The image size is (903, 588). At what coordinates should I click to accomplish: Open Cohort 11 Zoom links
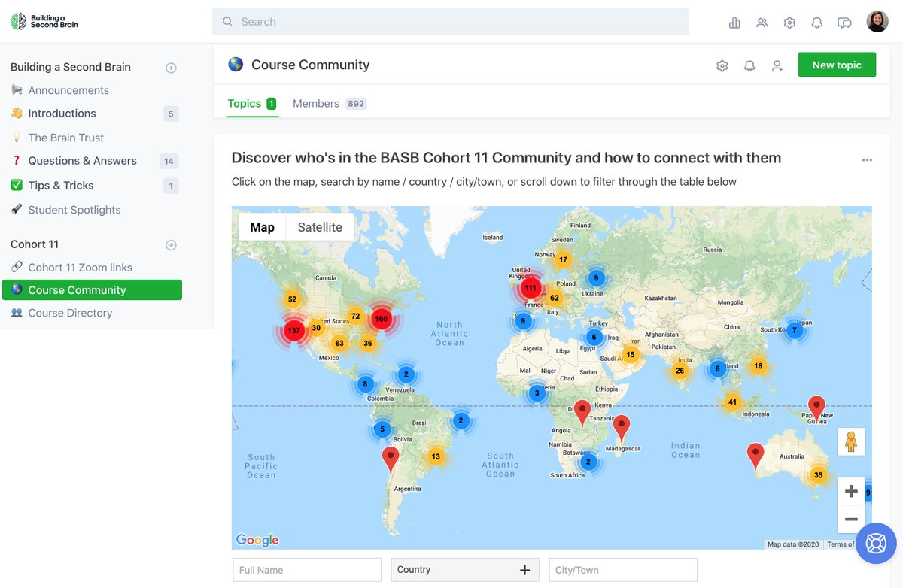click(80, 268)
